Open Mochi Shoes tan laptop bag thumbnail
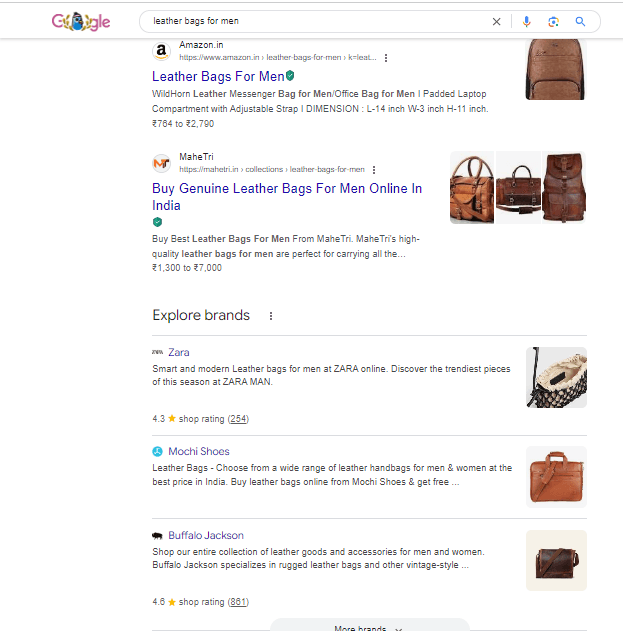Image resolution: width=623 pixels, height=631 pixels. point(556,477)
